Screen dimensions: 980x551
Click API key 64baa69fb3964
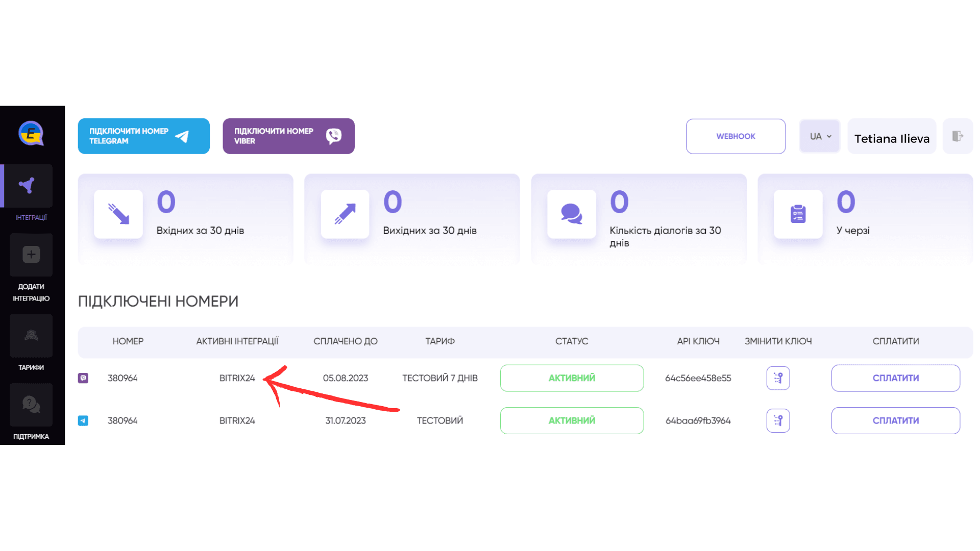(698, 420)
